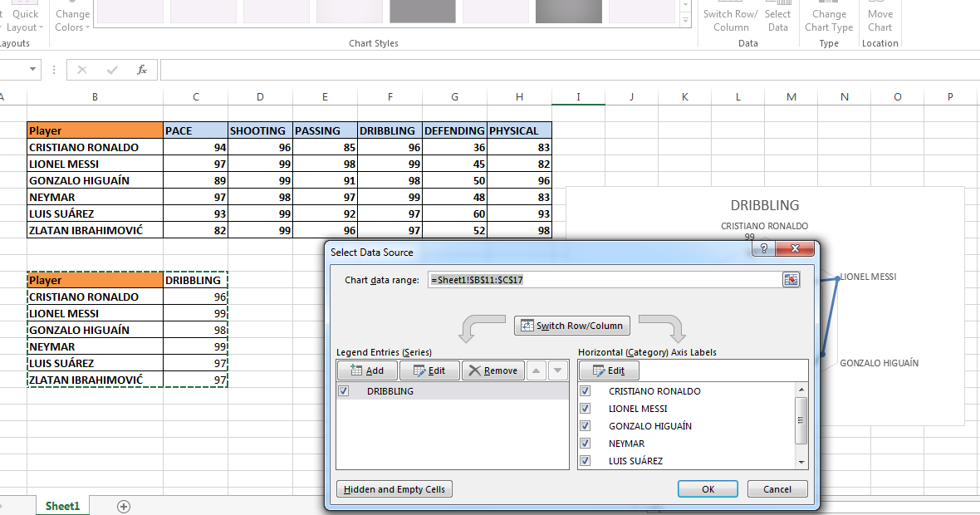Toggle CRISTIANO RONALDO category checkbox
The image size is (980, 515).
pos(585,390)
